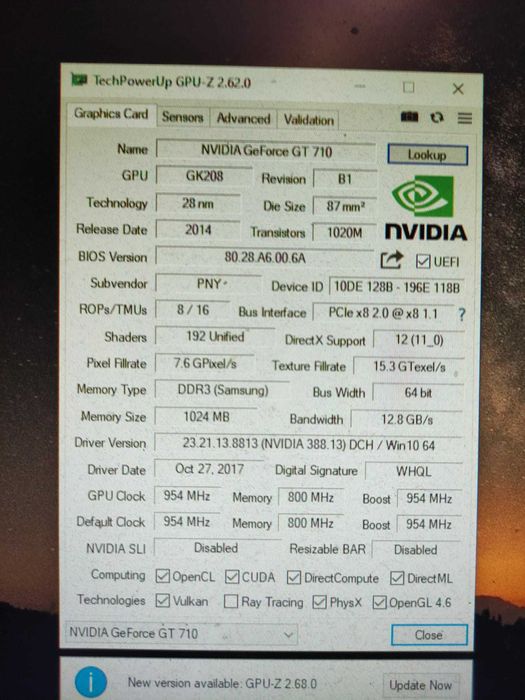
Task: Click the Default Clock value 954 MHz
Action: tap(187, 521)
